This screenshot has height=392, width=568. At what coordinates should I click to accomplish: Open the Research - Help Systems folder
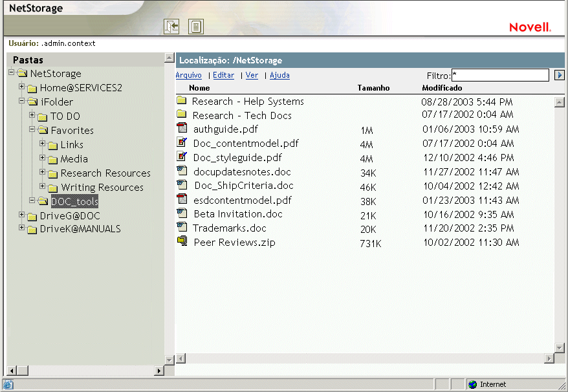click(248, 102)
